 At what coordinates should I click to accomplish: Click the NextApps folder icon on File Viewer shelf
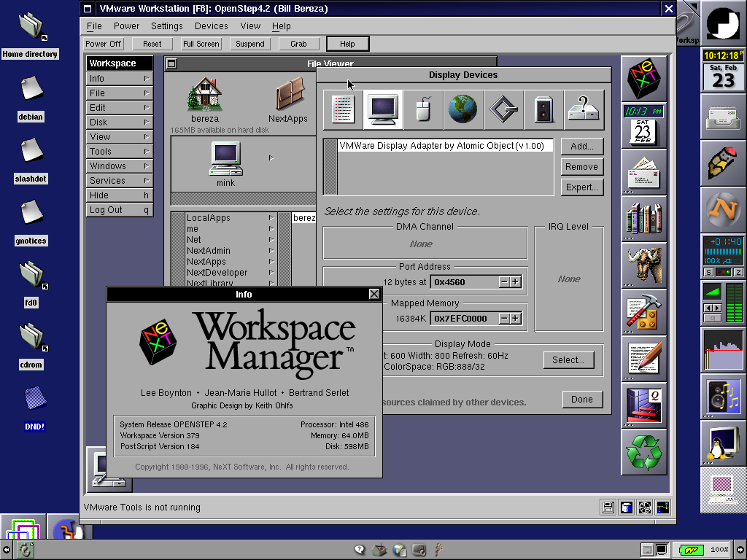[x=289, y=94]
